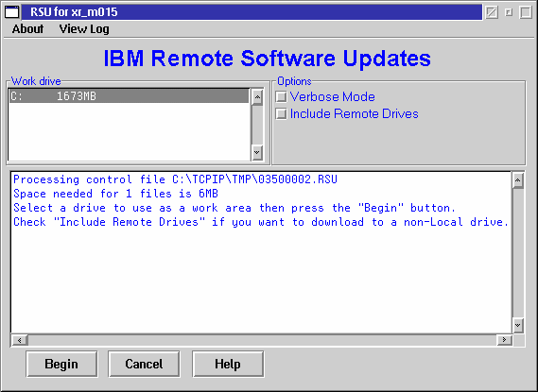This screenshot has height=392, width=538.
Task: Click the IBM Remote Software Updates heading
Action: pyautogui.click(x=267, y=59)
